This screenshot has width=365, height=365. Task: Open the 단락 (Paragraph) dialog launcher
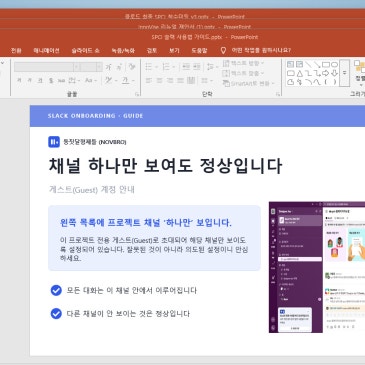tap(278, 95)
